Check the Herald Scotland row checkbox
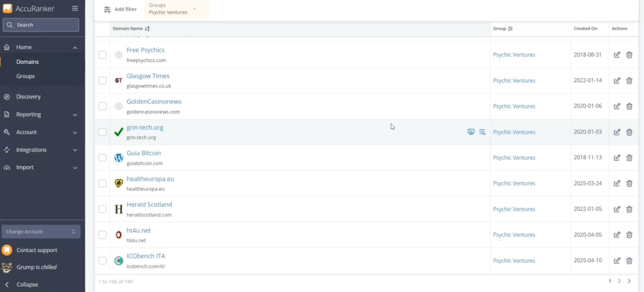 102,209
